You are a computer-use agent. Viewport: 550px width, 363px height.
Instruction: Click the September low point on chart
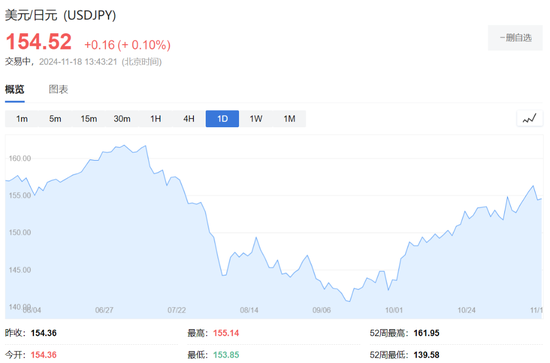[x=349, y=301]
